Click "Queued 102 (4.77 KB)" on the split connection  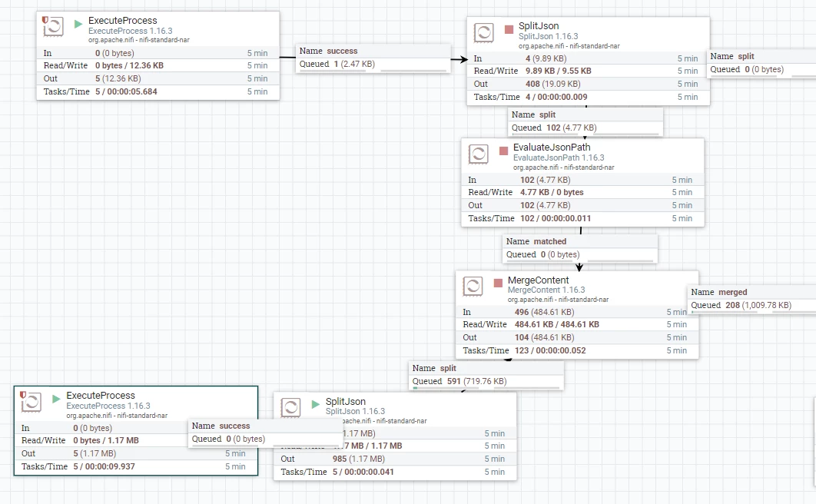554,128
